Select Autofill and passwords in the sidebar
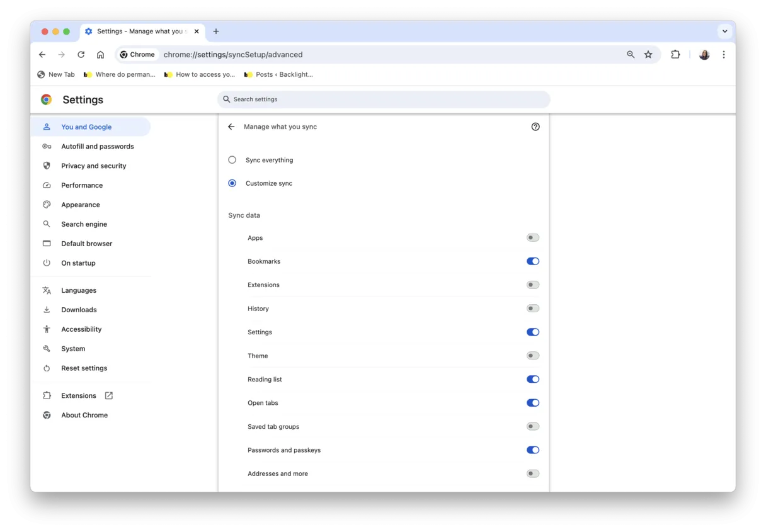The width and height of the screenshot is (766, 532). tap(97, 146)
